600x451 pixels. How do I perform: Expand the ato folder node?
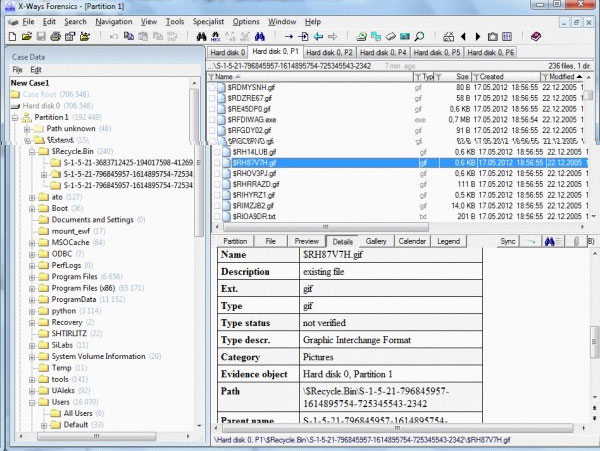tap(32, 197)
